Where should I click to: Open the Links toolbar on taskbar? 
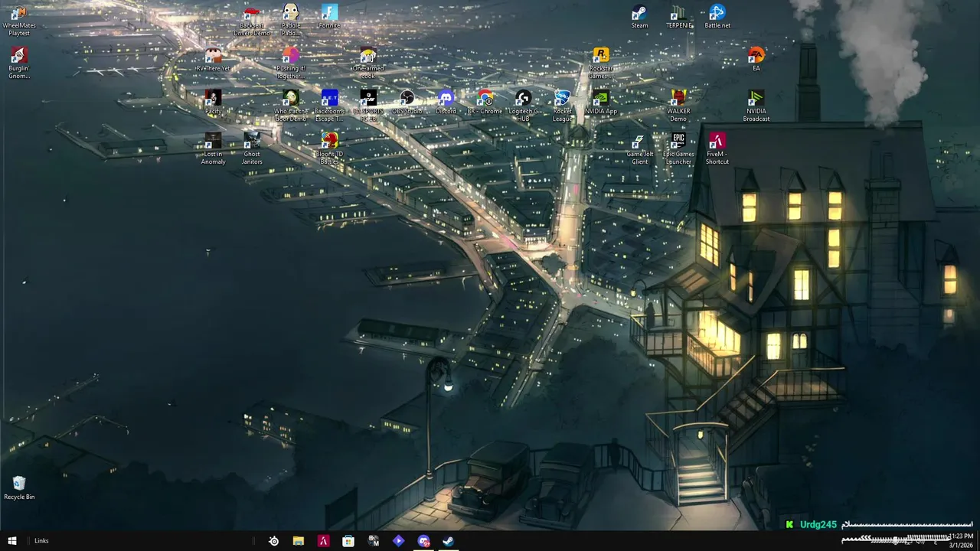[41, 541]
